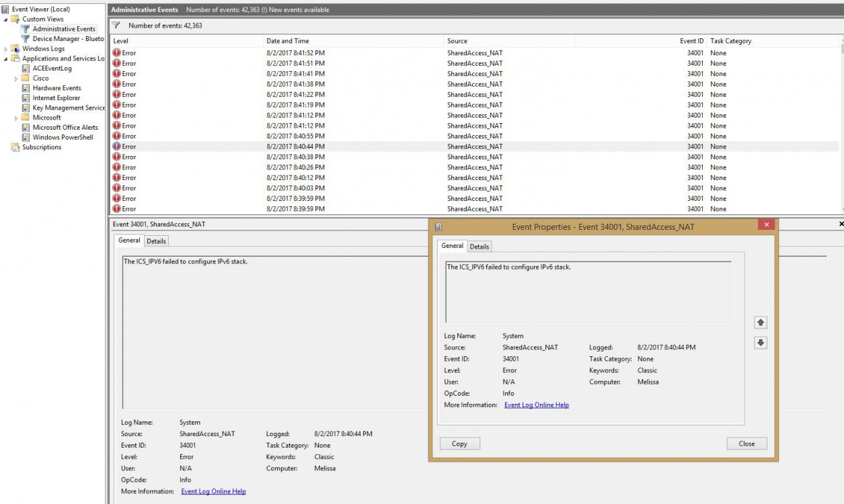This screenshot has height=504, width=844.
Task: Select Hardware Events in the tree
Action: click(x=56, y=88)
